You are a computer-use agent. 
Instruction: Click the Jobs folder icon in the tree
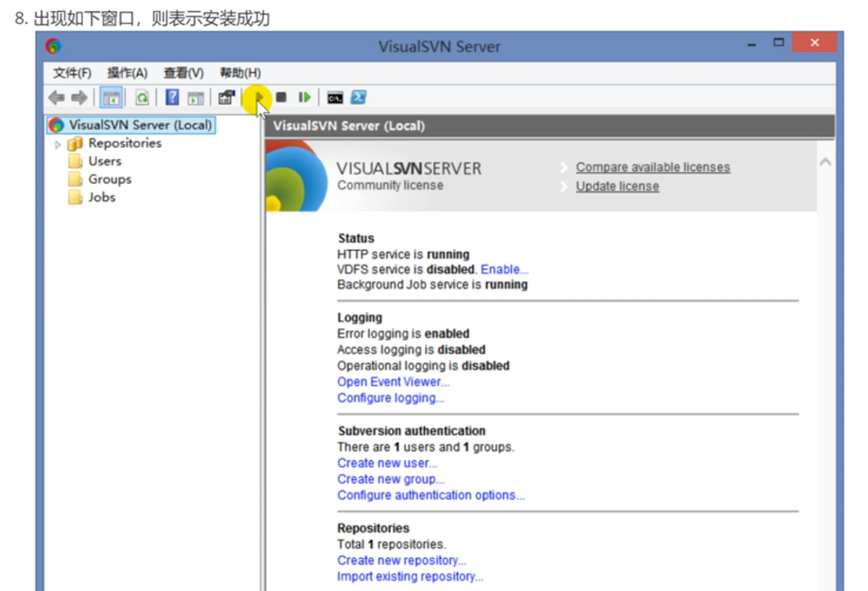pos(75,198)
